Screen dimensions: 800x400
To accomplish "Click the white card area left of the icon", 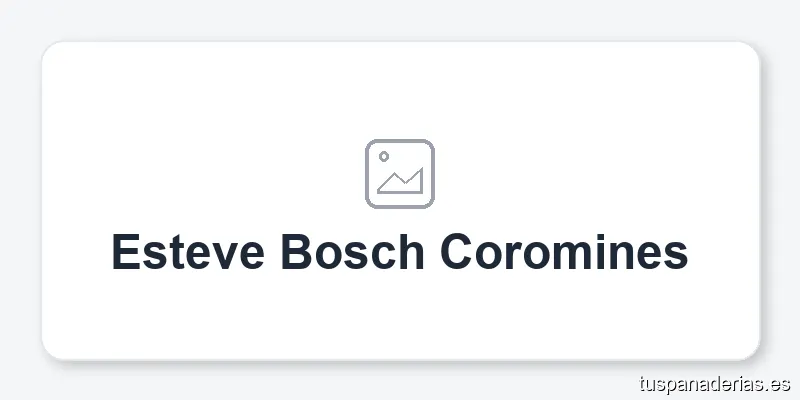I will tap(200, 174).
